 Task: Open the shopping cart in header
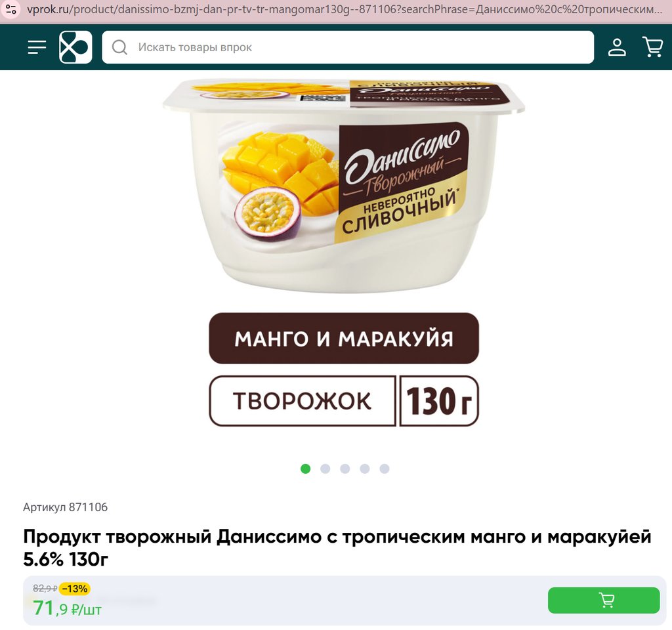[652, 47]
